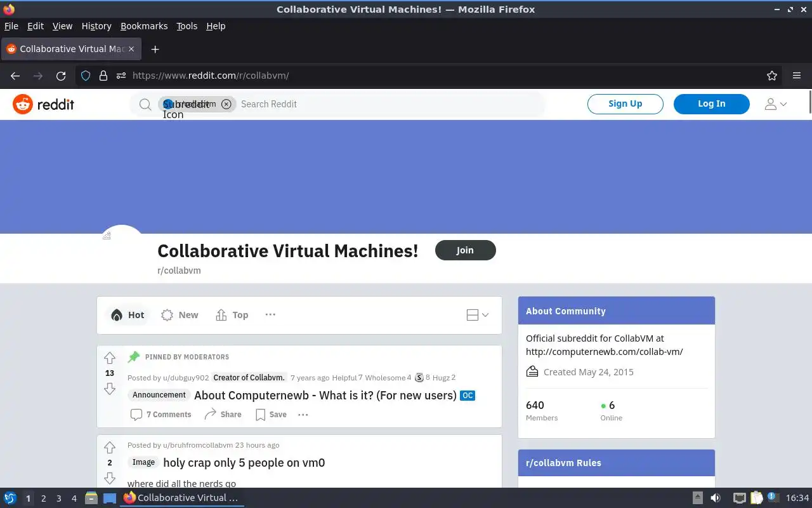Close the Collaborative Virtual Machines tab

coord(132,49)
